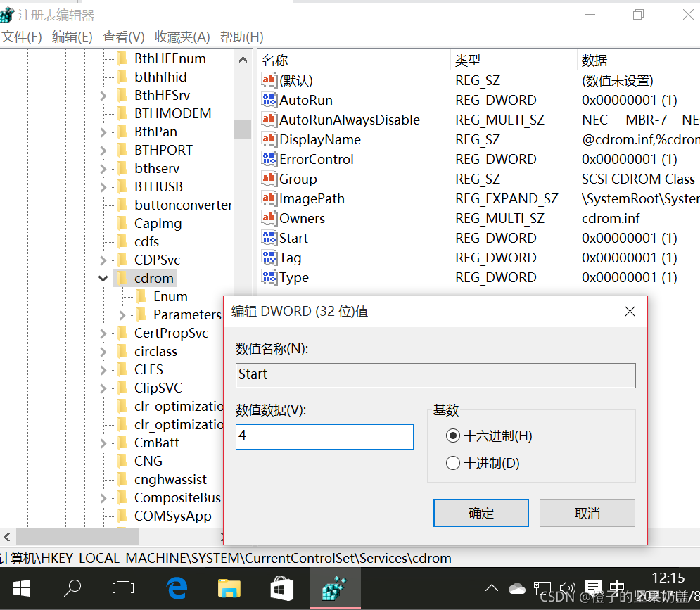The width and height of the screenshot is (700, 610).
Task: Expand the BthPan registry key
Action: [x=103, y=131]
